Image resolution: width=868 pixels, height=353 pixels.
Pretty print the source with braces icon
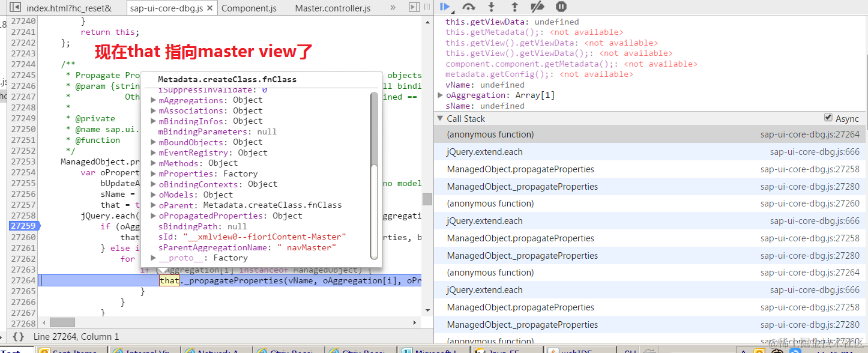pyautogui.click(x=18, y=337)
